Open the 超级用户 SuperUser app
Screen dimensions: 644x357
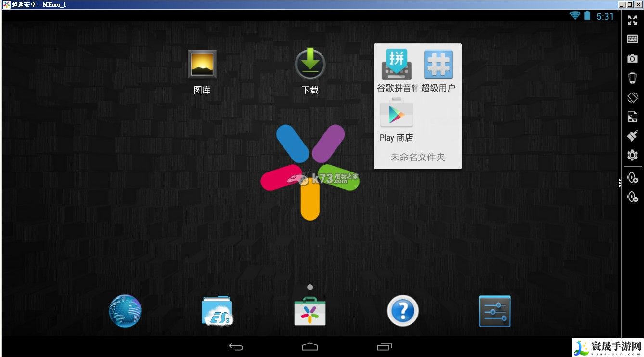point(438,65)
